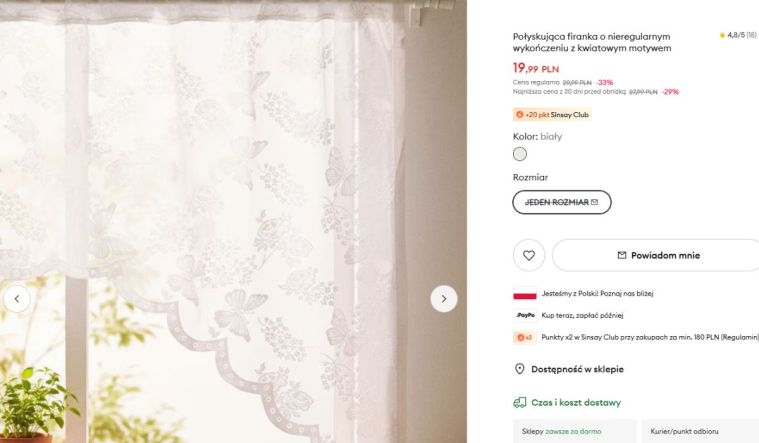This screenshot has height=443, width=759.
Task: Click the x2 Sinsay Club points icon
Action: click(525, 337)
